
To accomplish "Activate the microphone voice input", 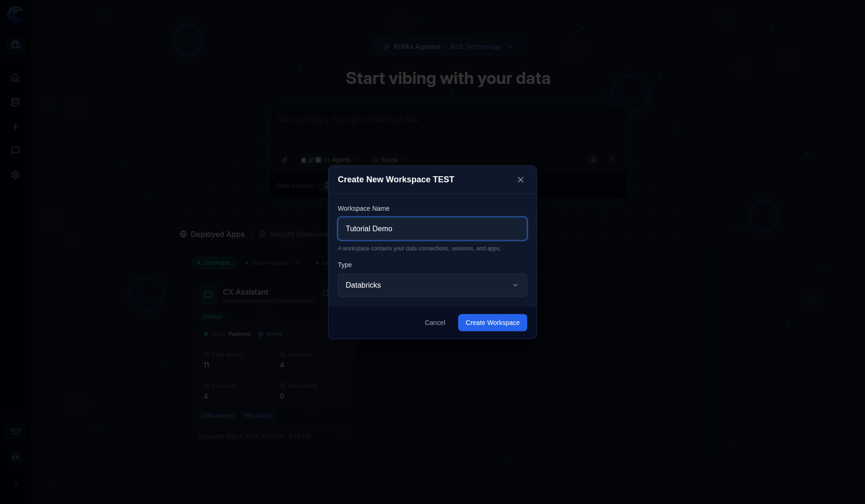I will click(593, 160).
